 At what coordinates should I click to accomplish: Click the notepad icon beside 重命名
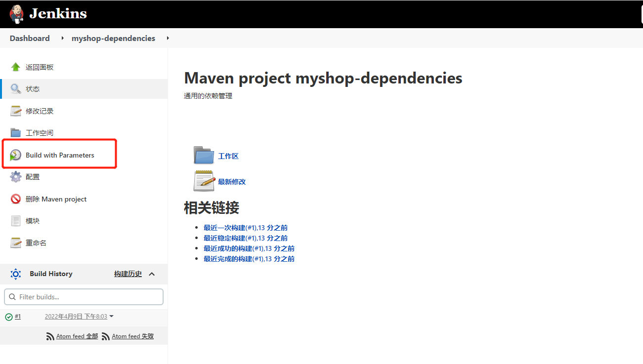(16, 243)
